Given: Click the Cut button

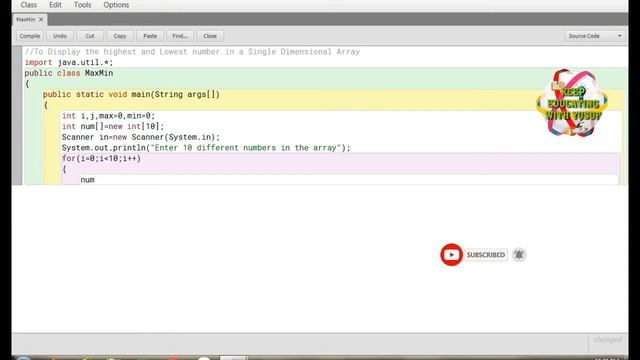Looking at the screenshot, I should [x=90, y=36].
